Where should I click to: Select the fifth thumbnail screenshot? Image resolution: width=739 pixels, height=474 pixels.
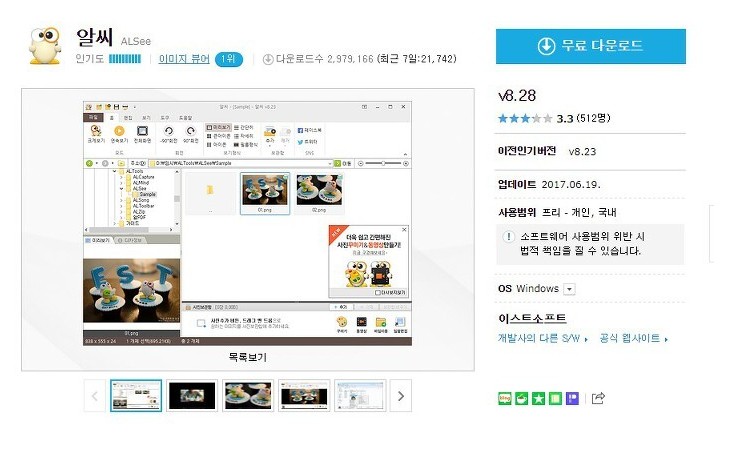click(x=360, y=396)
